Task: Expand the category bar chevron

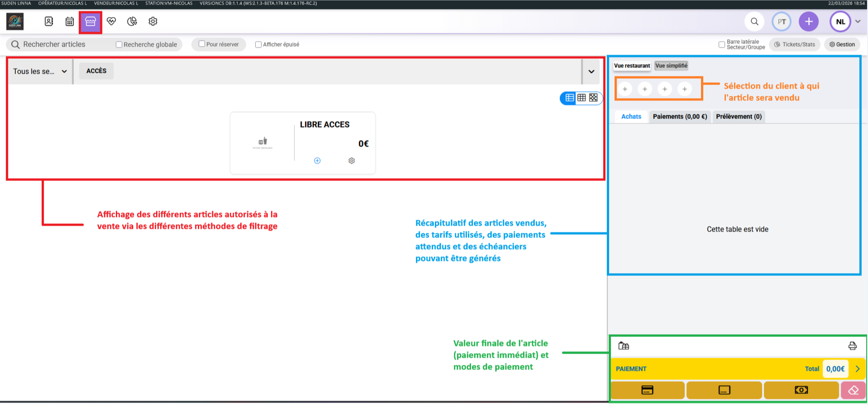Action: [x=591, y=71]
